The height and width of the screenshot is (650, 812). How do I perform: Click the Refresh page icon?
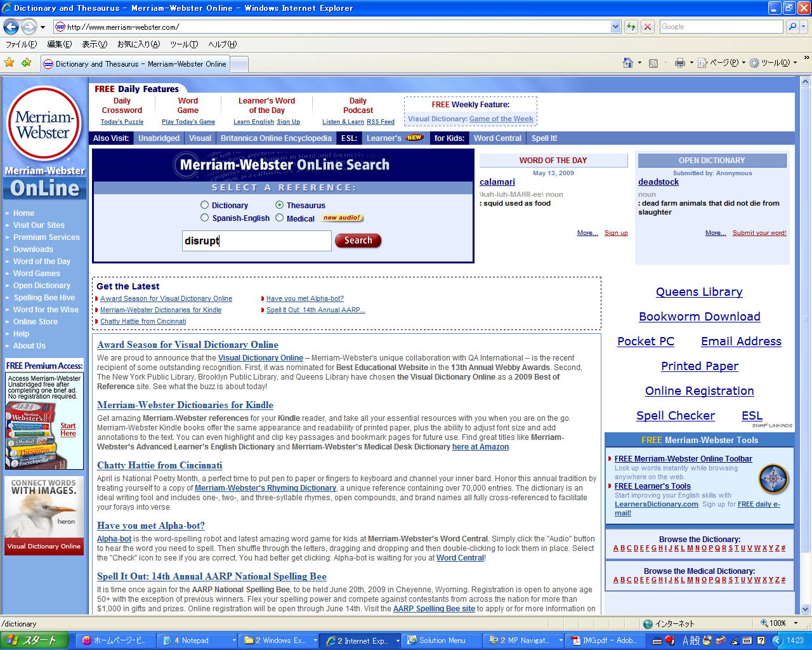point(631,27)
